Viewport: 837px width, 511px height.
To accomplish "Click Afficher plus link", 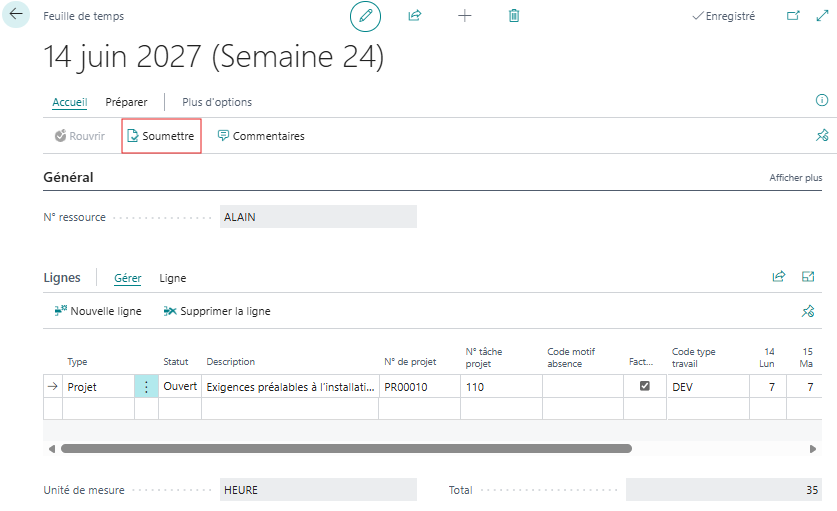I will pos(795,178).
